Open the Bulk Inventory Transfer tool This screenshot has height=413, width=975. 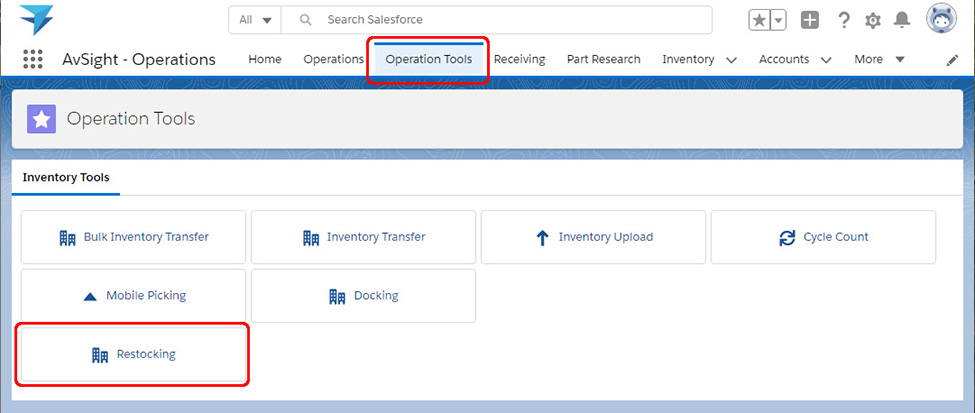(x=134, y=237)
